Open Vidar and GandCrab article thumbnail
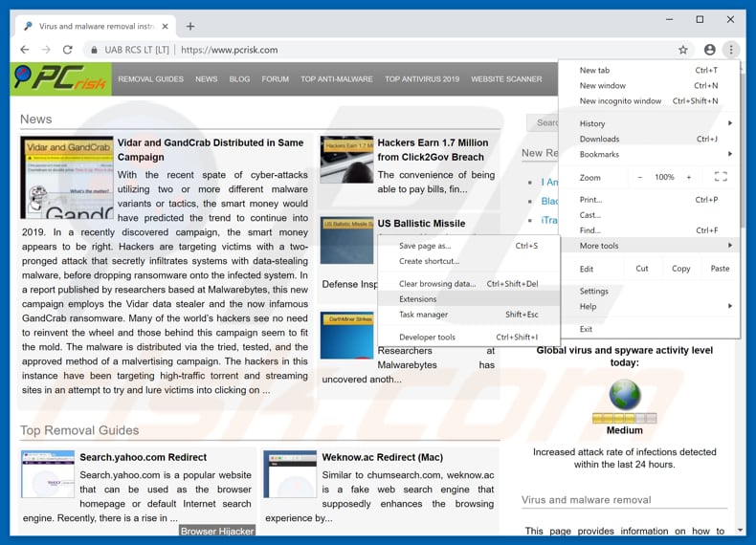 67,177
